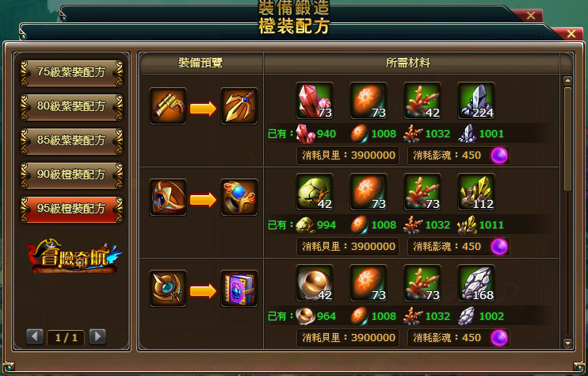Viewport: 588px width, 376px height.
Task: Click the golden pearl material requiring 42
Action: coord(315,283)
